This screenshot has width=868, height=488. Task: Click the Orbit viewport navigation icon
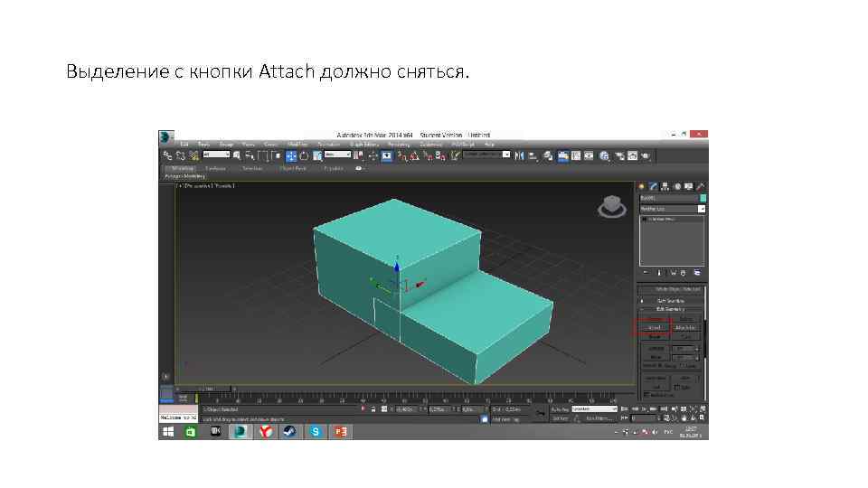click(x=693, y=418)
